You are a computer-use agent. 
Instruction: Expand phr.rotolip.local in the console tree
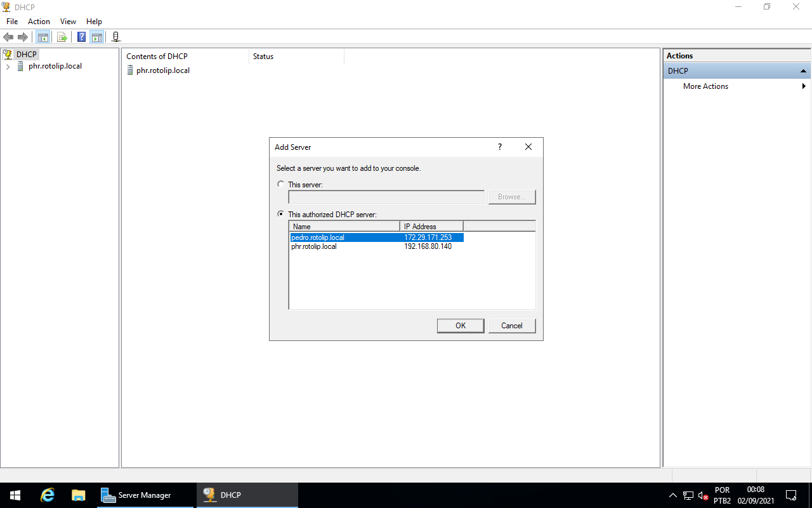pyautogui.click(x=7, y=66)
